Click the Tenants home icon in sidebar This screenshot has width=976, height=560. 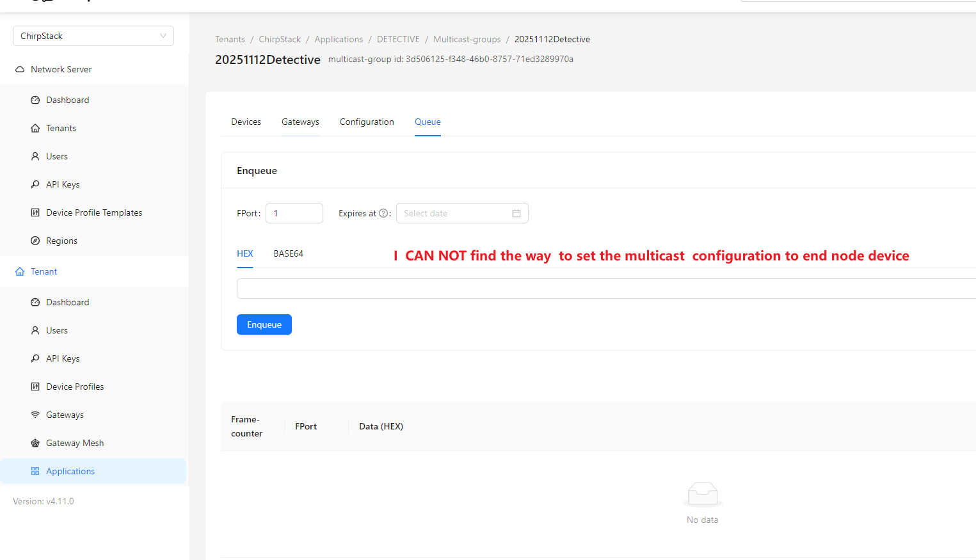click(x=35, y=128)
